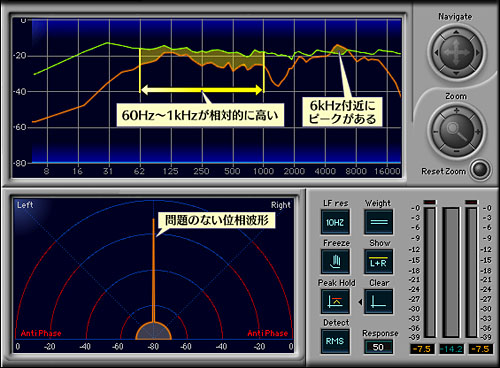This screenshot has height=368, width=500.
Task: Click the Navigate down arrow
Action: tap(456, 73)
